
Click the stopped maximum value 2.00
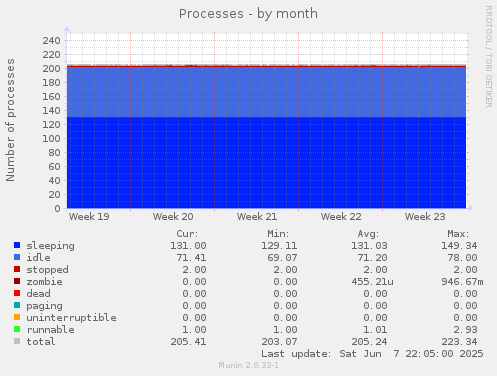(x=465, y=270)
